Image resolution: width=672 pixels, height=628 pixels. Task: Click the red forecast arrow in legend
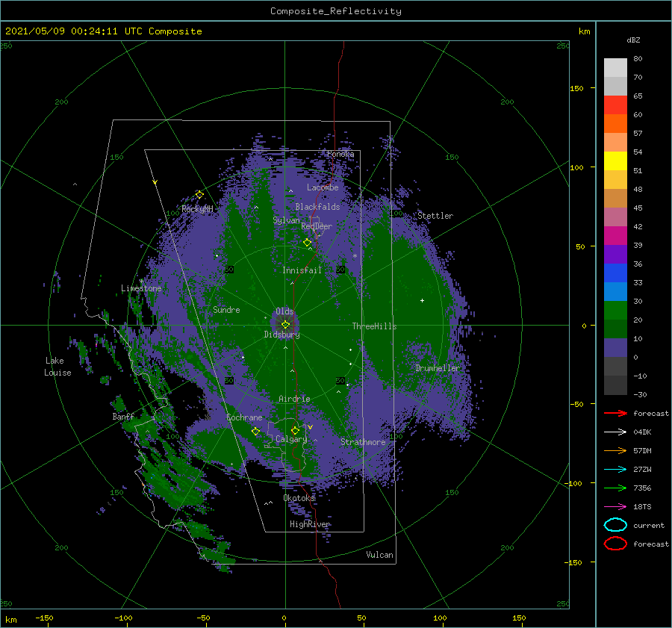pyautogui.click(x=615, y=413)
